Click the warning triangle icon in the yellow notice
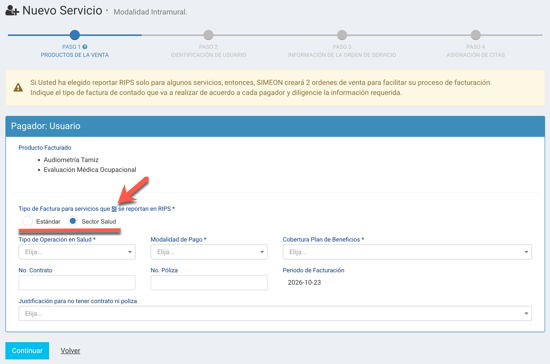550x364 pixels. 18,87
